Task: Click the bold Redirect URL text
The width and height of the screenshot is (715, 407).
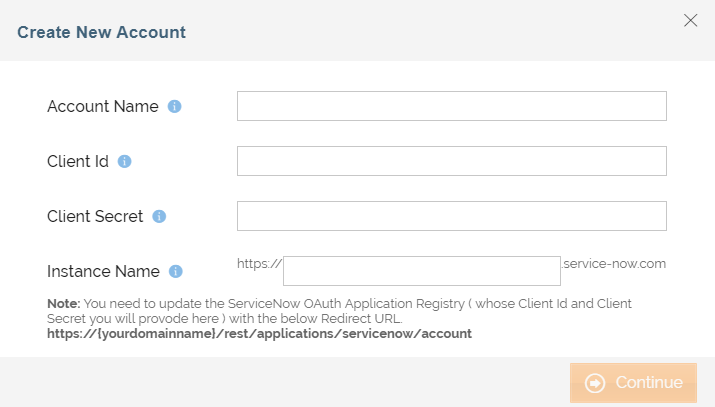Action: click(259, 333)
